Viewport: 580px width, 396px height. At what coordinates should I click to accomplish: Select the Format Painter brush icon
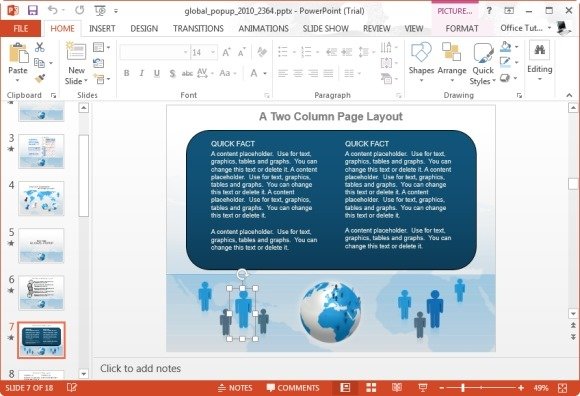coord(40,78)
